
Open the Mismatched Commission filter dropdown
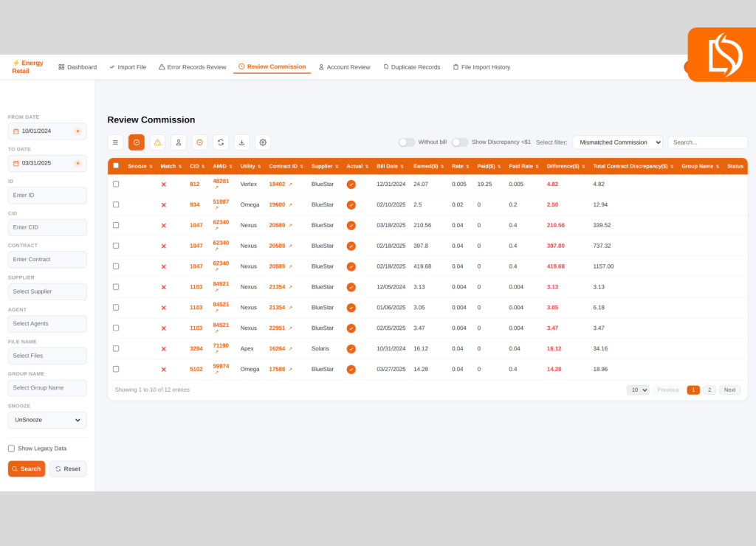point(617,142)
